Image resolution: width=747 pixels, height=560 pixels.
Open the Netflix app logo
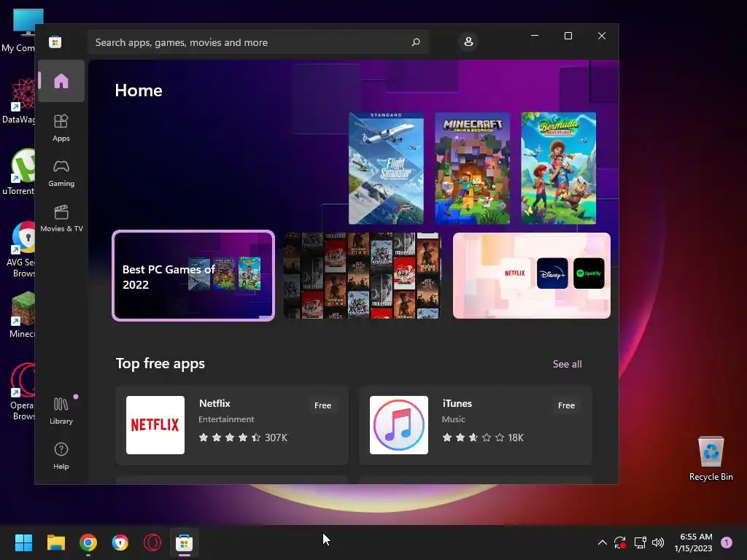pos(155,425)
